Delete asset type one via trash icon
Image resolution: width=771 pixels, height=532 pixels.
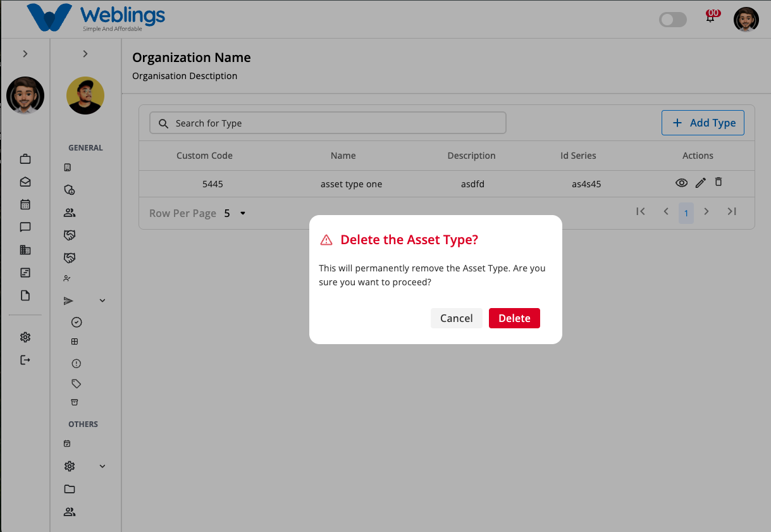click(x=718, y=182)
